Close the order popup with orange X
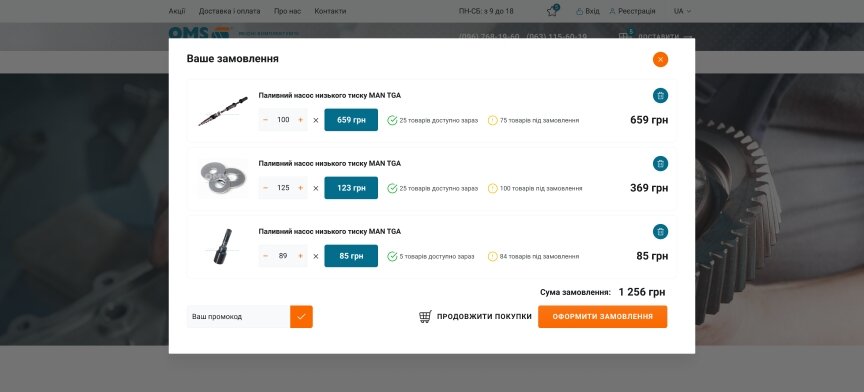Screen dimensions: 864x392 point(660,60)
